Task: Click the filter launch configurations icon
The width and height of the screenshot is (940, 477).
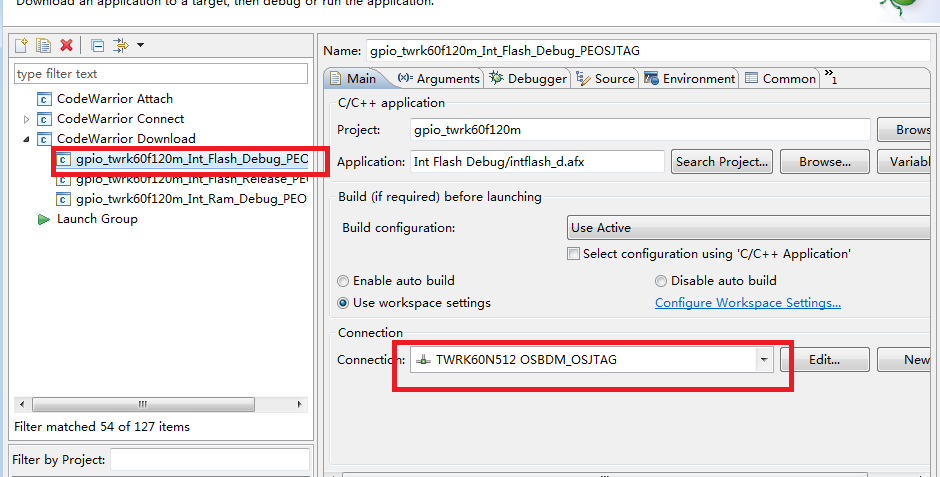Action: [x=120, y=46]
